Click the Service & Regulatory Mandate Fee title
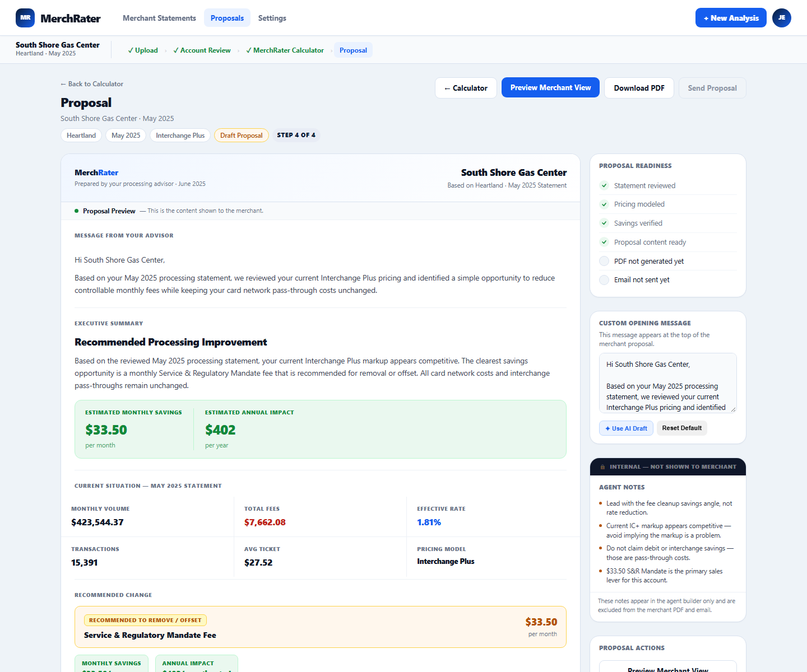 [x=150, y=635]
